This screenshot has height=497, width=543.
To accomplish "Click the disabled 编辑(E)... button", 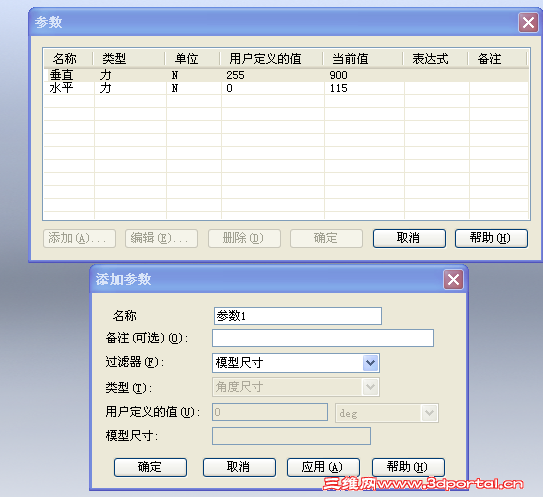I will tap(161, 238).
